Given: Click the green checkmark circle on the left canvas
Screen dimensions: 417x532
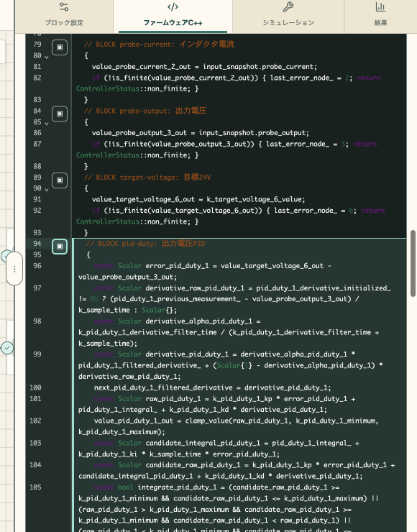Looking at the screenshot, I should click(7, 348).
